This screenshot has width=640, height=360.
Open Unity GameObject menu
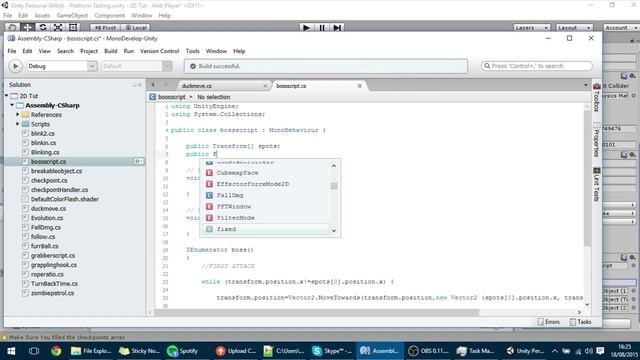[x=72, y=16]
